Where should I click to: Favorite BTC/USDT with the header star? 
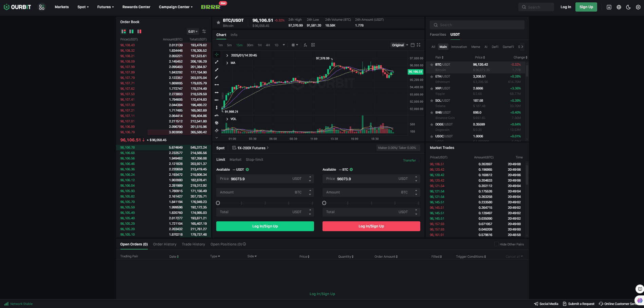(x=218, y=22)
